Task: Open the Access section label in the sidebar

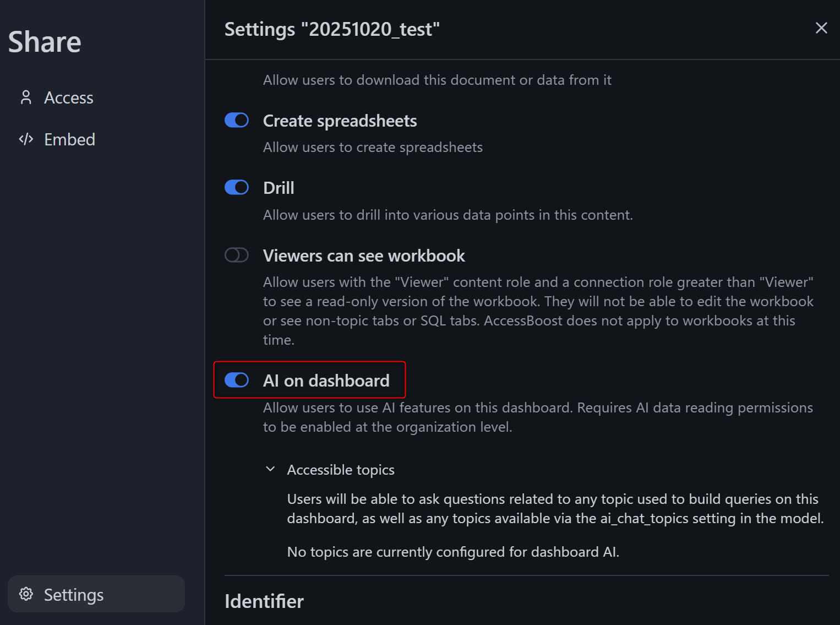Action: tap(69, 97)
